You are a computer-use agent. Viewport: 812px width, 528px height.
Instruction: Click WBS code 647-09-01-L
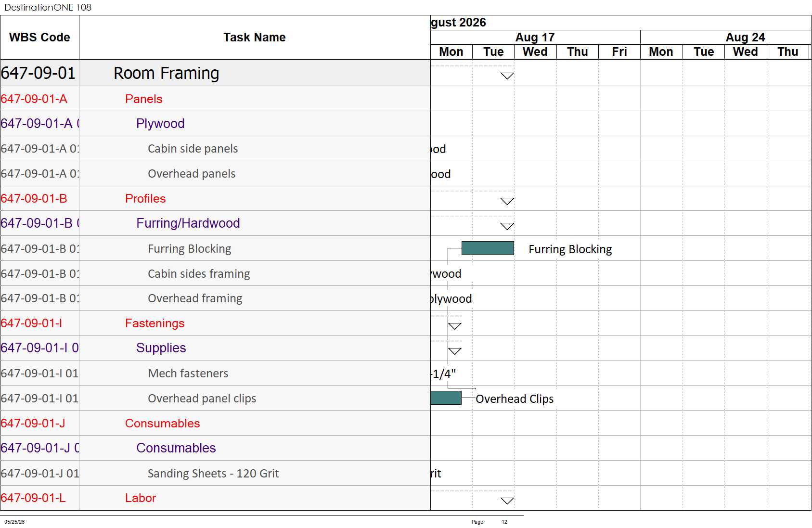[x=33, y=498]
